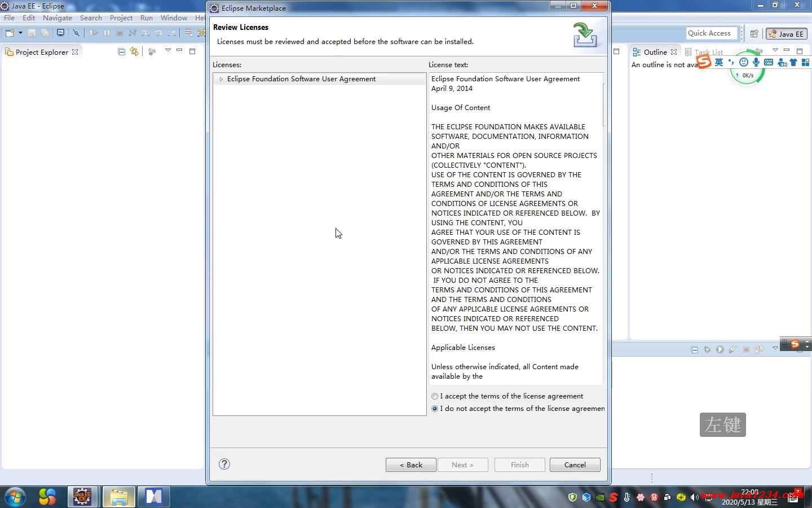The height and width of the screenshot is (508, 812).
Task: Maximize the Outline view
Action: [x=800, y=51]
